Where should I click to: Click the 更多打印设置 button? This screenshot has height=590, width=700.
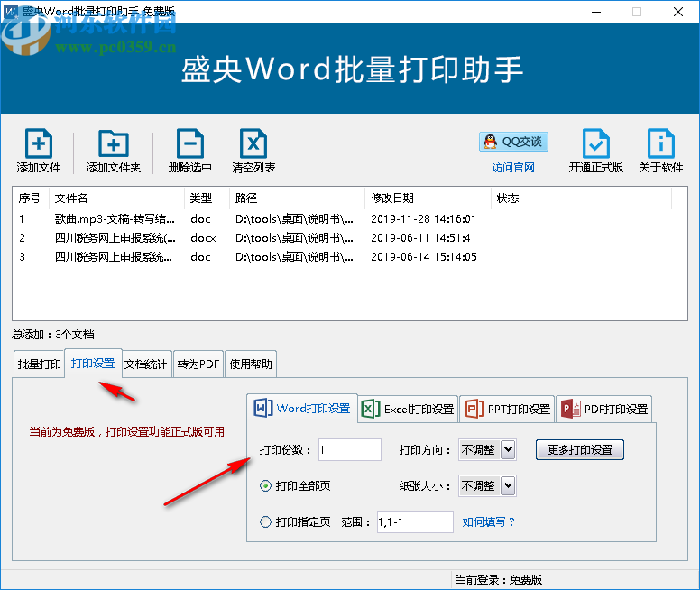tap(579, 449)
